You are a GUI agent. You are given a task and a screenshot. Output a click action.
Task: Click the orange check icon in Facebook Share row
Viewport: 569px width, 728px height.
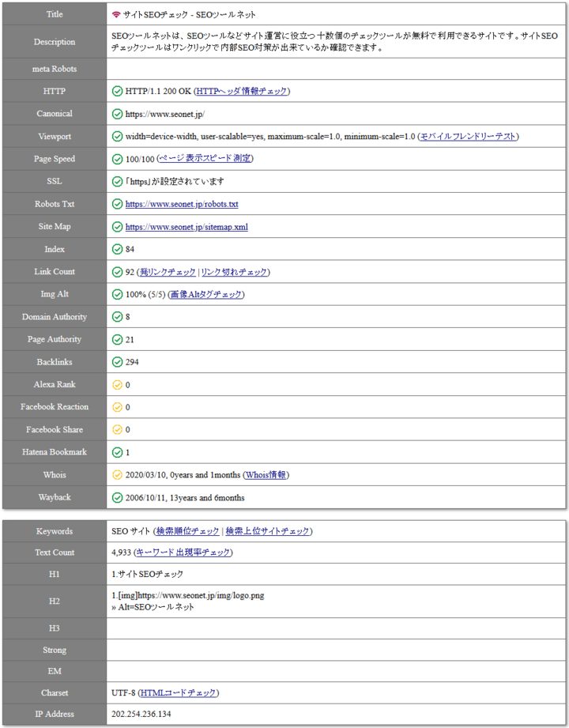coord(118,430)
